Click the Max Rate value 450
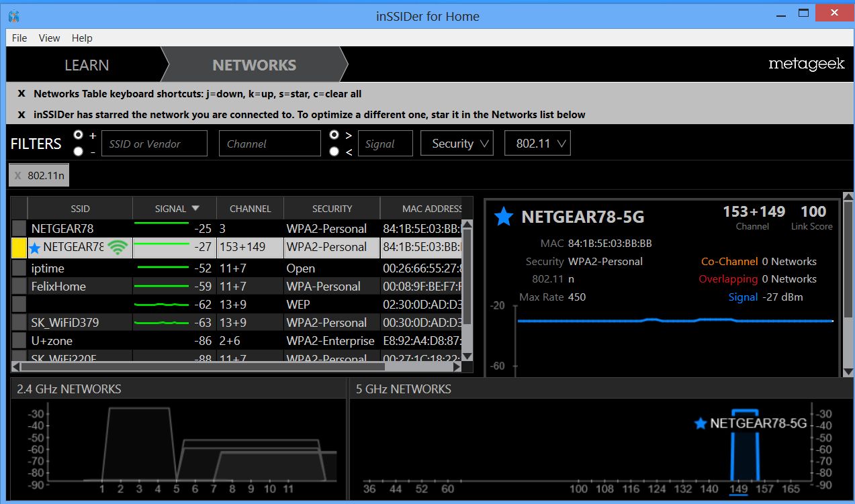Screen dimensions: 855x504 (x=577, y=297)
